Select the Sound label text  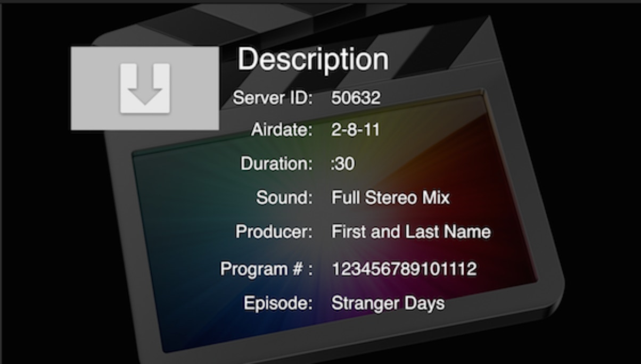284,198
